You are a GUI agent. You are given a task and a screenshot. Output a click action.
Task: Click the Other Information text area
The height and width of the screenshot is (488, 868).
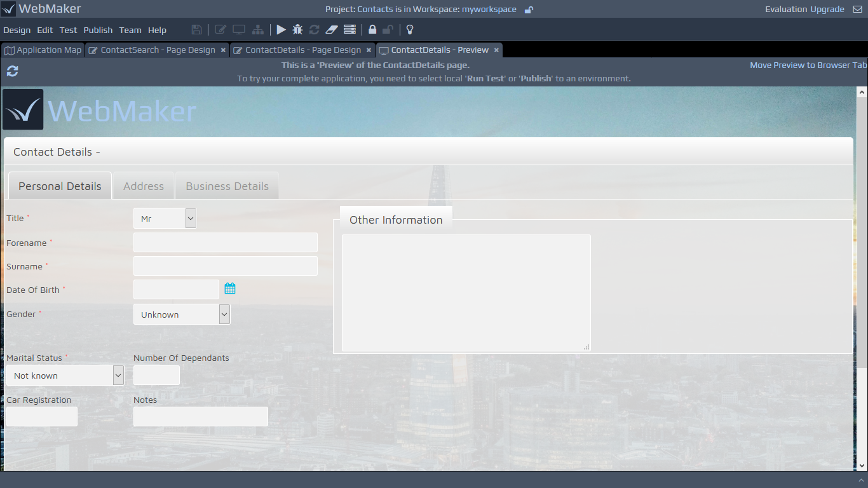tap(466, 293)
